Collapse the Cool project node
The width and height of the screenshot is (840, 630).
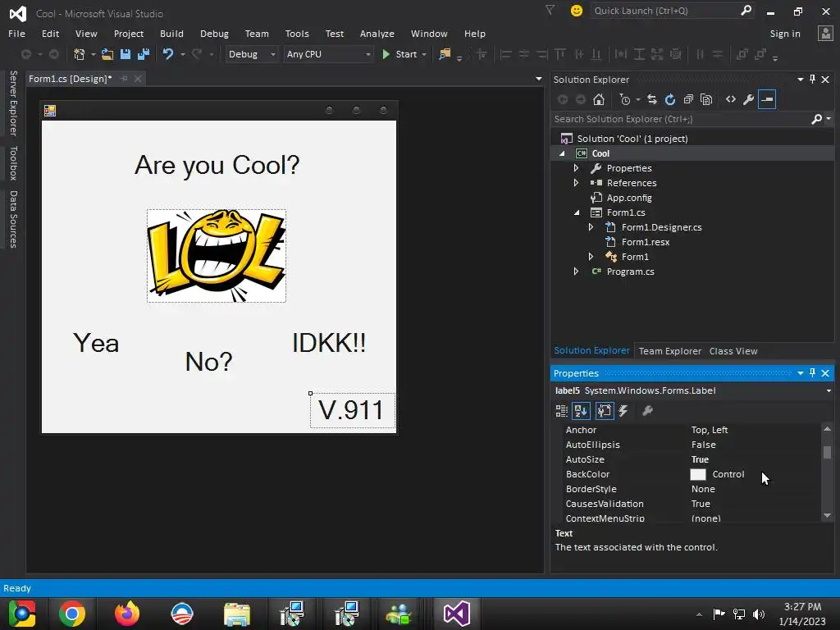tap(561, 153)
